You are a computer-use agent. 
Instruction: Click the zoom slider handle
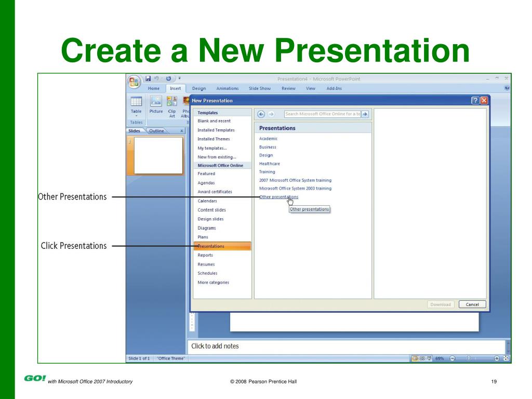468,358
